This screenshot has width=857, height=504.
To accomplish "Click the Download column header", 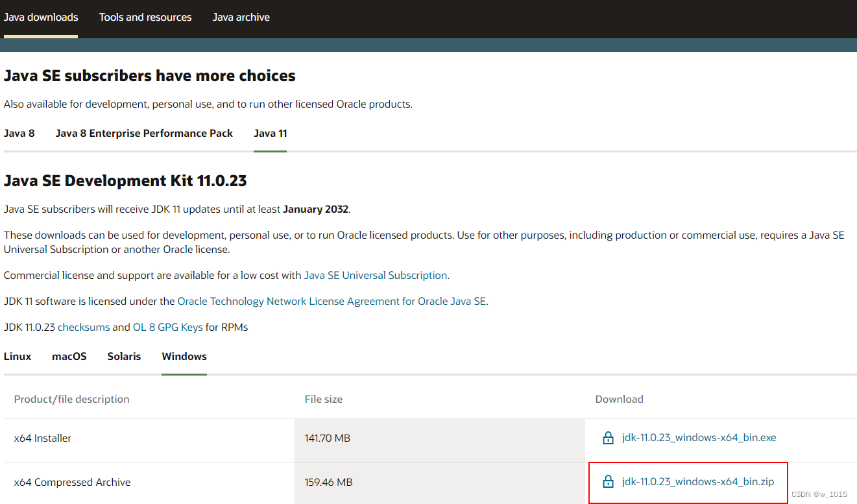I will tap(620, 400).
